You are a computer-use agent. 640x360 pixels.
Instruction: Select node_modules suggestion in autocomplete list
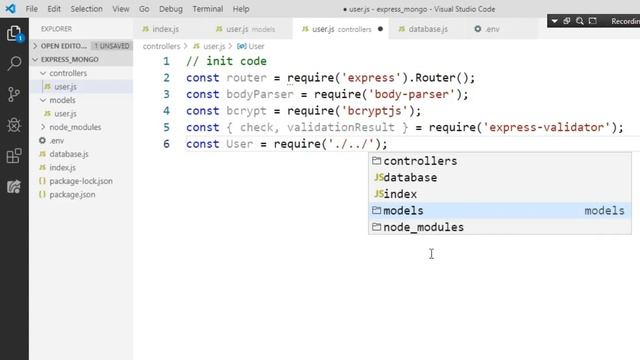500,227
